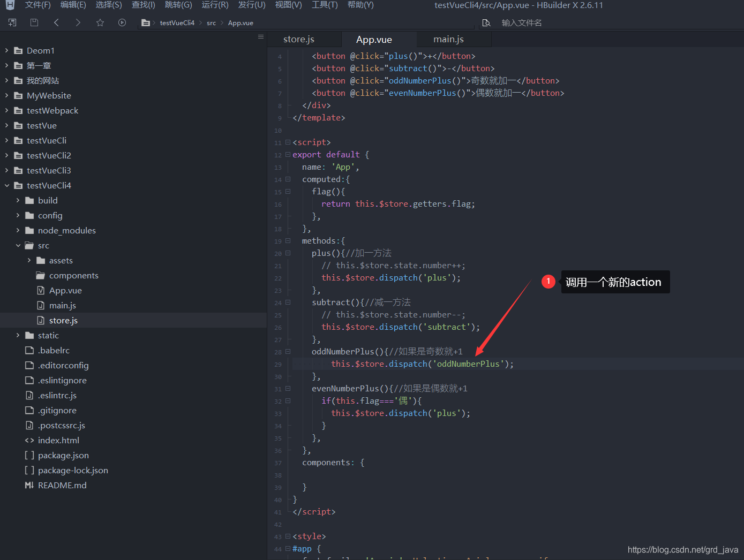The image size is (744, 560).
Task: Click the .postcssrc.js file icon
Action: point(29,425)
